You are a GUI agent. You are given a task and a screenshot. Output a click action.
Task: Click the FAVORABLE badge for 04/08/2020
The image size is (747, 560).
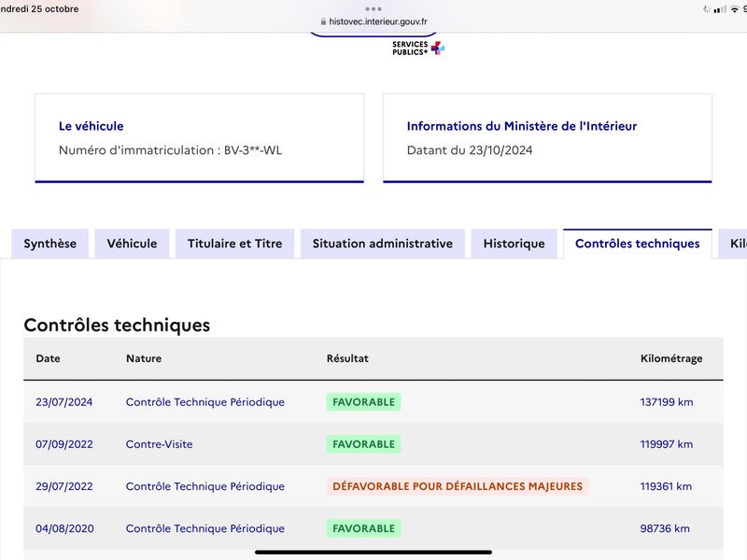(363, 528)
